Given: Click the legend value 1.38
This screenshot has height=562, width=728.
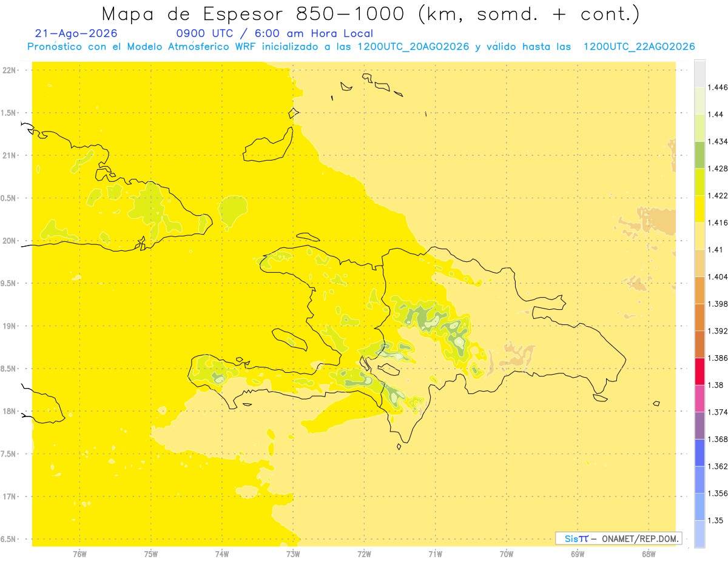Looking at the screenshot, I should 715,385.
